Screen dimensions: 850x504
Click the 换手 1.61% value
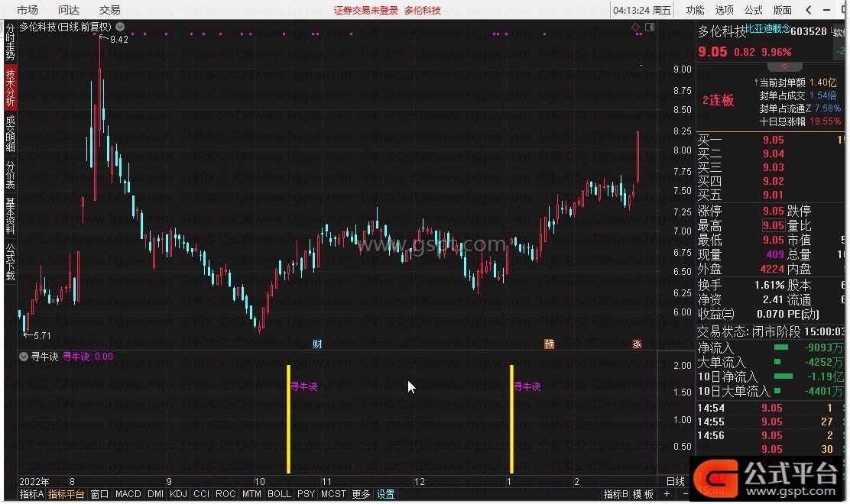(x=769, y=286)
